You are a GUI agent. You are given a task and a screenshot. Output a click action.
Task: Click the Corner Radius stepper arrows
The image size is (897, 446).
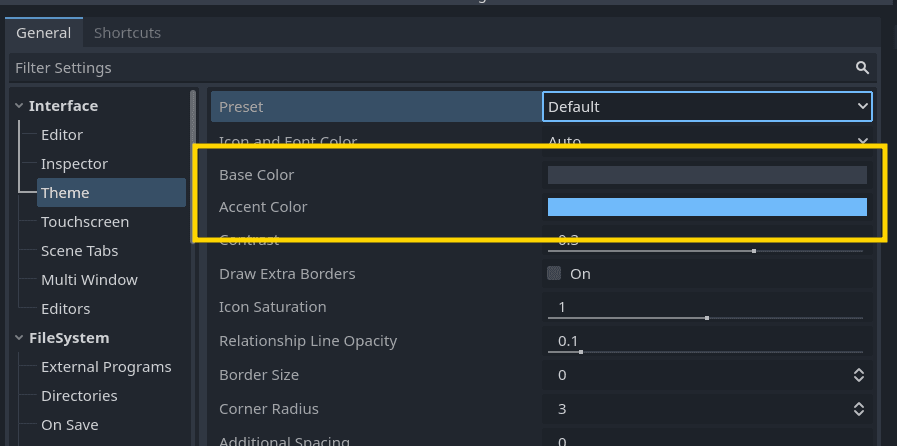(x=859, y=409)
